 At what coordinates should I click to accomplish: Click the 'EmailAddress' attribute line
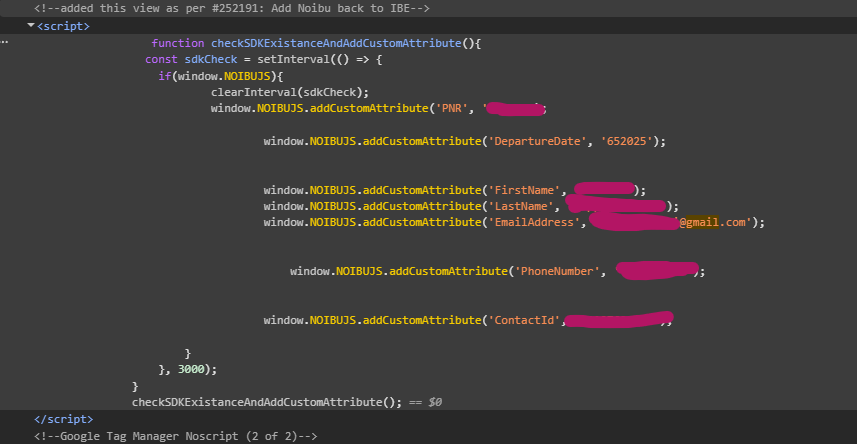tap(514, 223)
